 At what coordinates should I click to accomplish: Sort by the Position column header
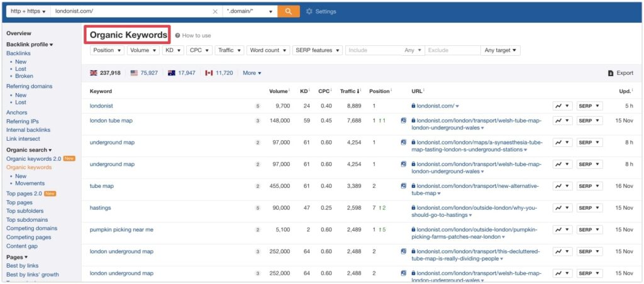click(x=380, y=91)
